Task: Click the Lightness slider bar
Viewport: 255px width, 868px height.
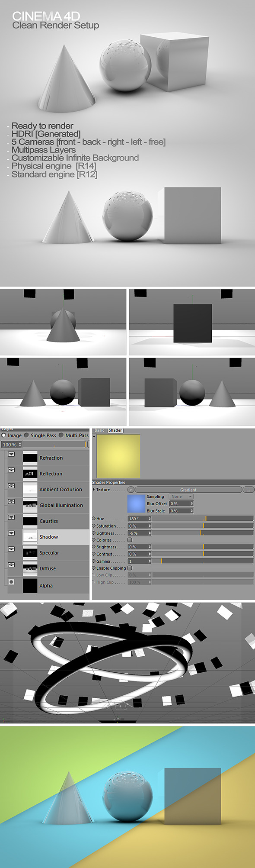Action: [x=202, y=533]
